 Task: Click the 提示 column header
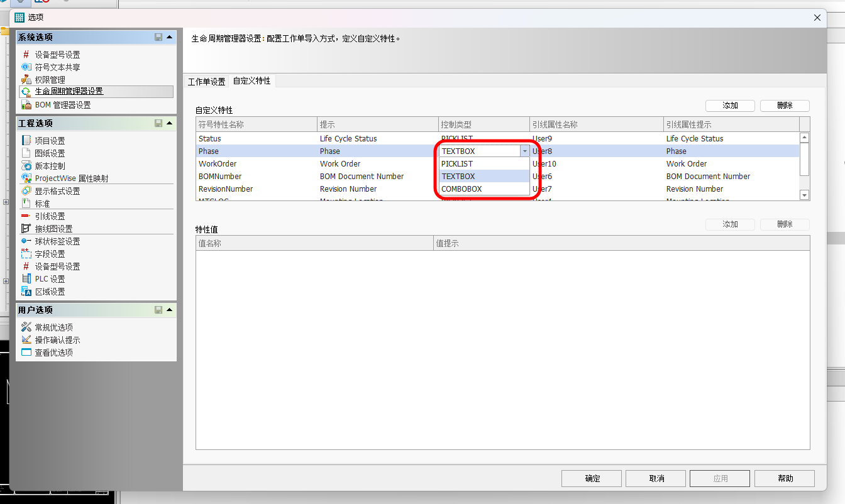pyautogui.click(x=378, y=124)
